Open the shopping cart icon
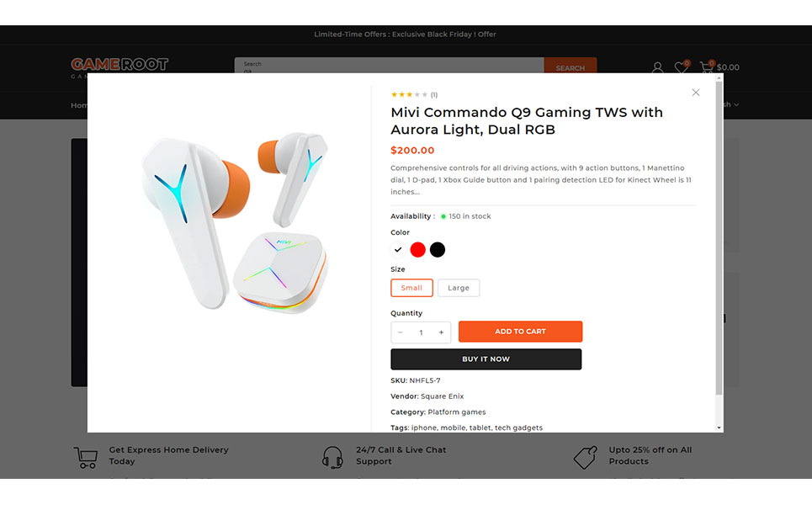This screenshot has width=812, height=505. pos(706,67)
